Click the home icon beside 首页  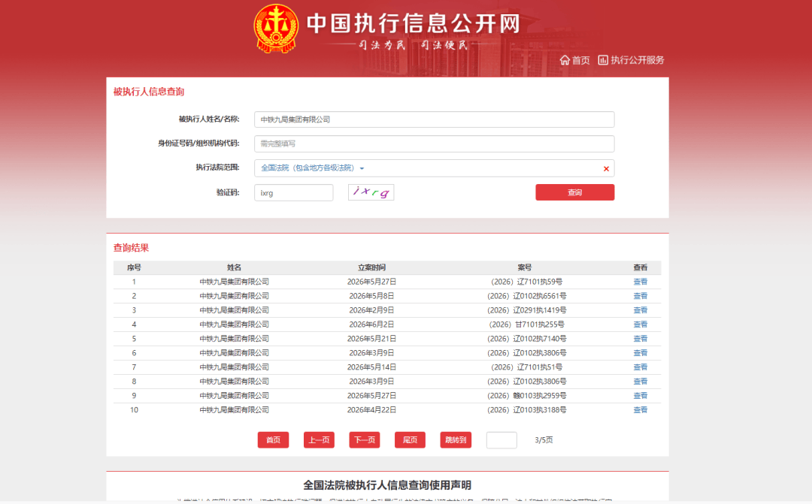click(x=565, y=60)
